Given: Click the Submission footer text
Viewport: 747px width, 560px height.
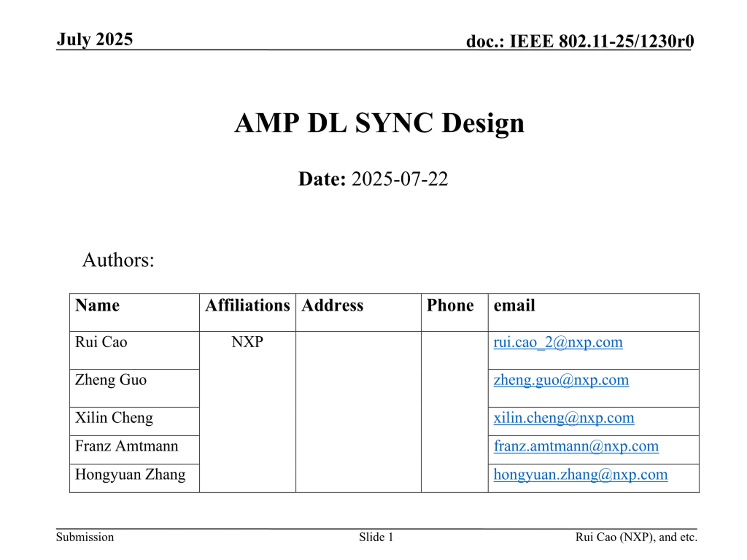Looking at the screenshot, I should 85,537.
